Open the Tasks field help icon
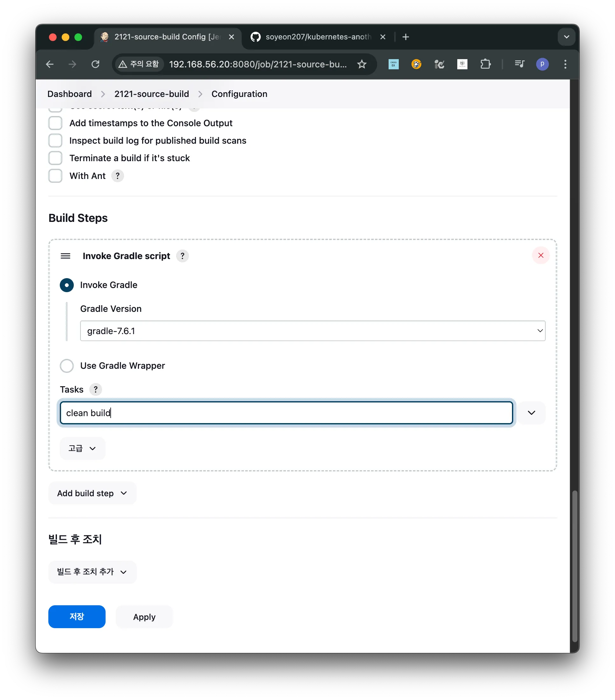615x700 pixels. coord(96,389)
